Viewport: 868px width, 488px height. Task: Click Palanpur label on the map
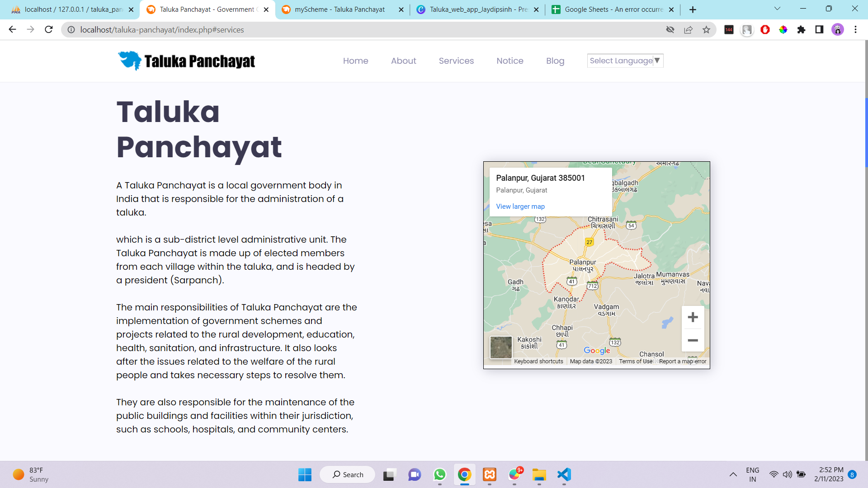tap(582, 265)
